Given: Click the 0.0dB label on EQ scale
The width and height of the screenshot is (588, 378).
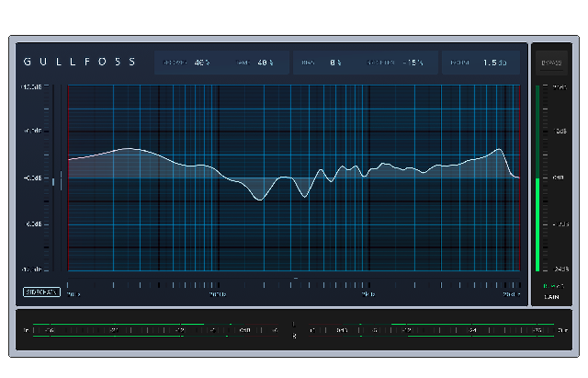Looking at the screenshot, I should (x=33, y=178).
